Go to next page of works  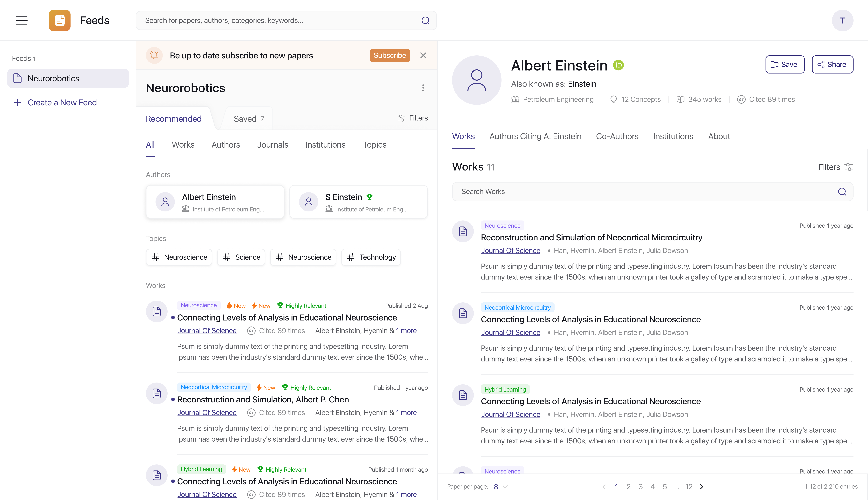[702, 487]
